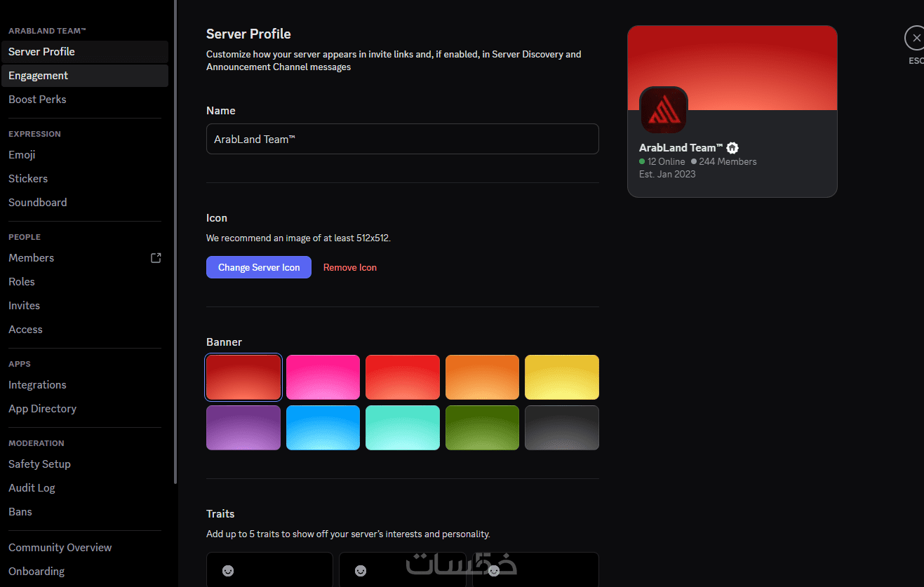The width and height of the screenshot is (924, 587).
Task: Click the "PEOPLE" section header
Action: click(x=25, y=237)
